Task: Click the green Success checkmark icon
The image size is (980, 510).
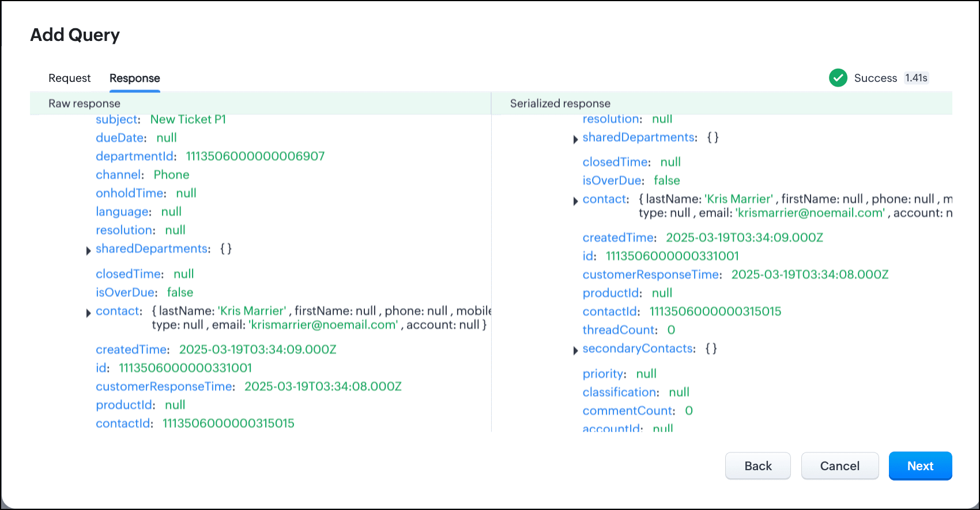Action: 838,78
